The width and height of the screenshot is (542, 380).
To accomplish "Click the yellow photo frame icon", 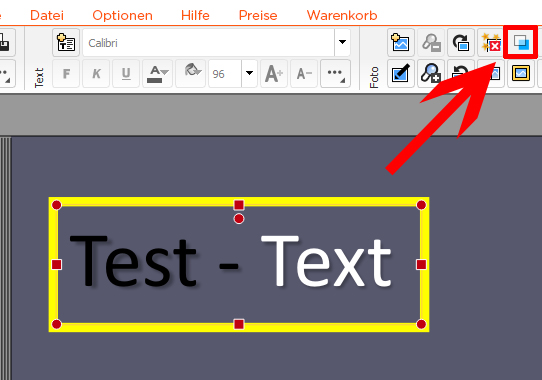I will click(x=521, y=73).
